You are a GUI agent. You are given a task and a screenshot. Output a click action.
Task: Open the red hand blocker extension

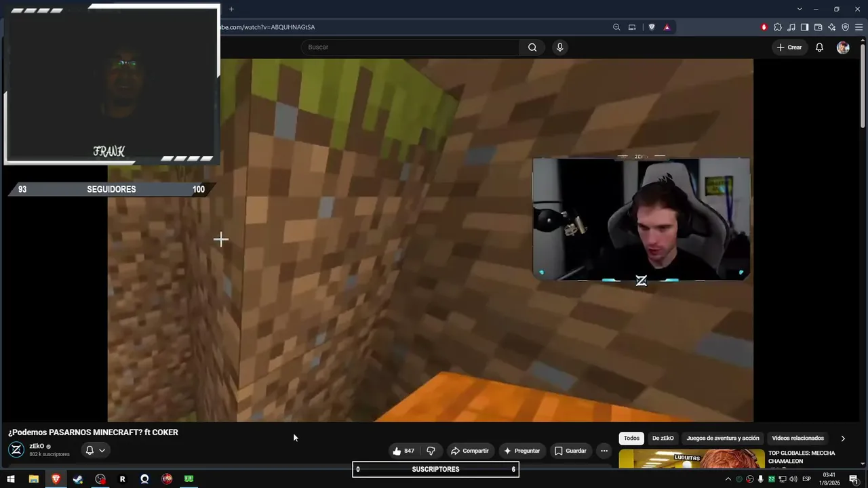tap(764, 27)
